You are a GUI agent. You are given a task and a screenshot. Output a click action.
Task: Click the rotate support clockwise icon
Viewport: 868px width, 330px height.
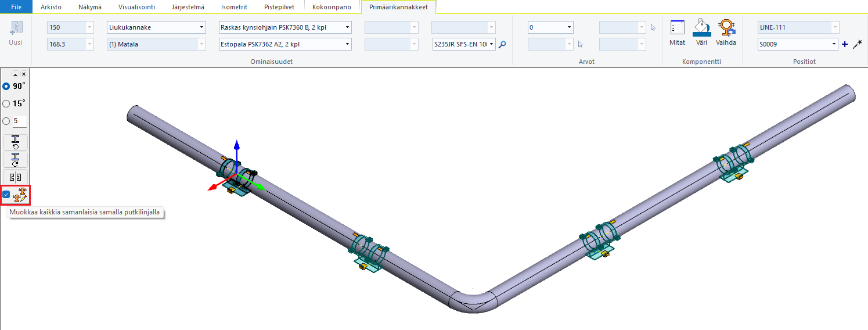pyautogui.click(x=16, y=160)
